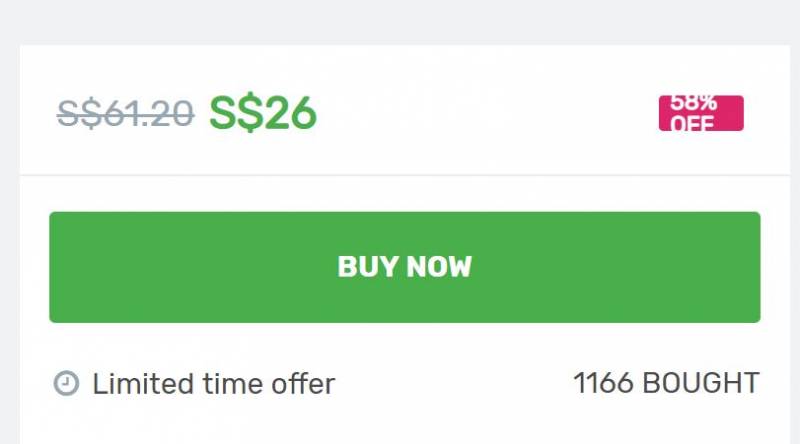
Task: Click the gray margin left of the card
Action: coord(9,250)
